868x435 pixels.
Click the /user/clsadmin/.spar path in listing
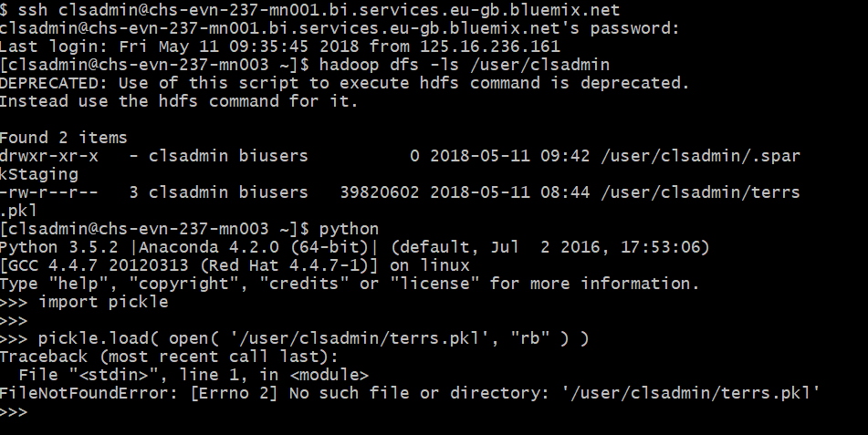point(700,156)
